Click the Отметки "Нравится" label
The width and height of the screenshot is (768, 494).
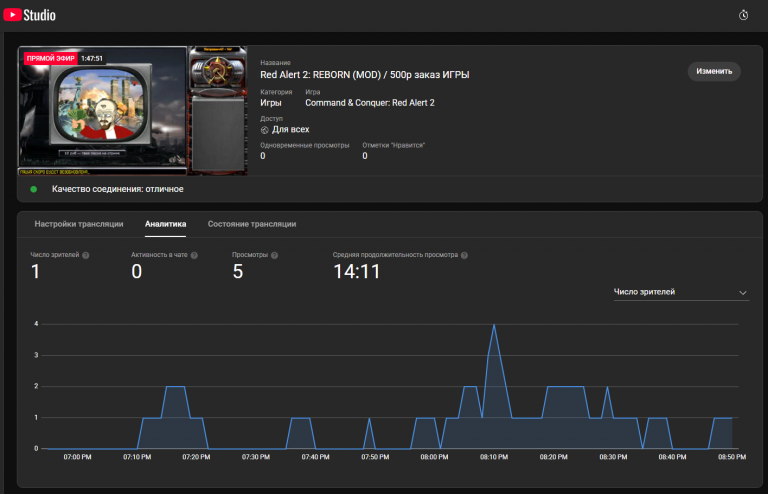click(393, 145)
